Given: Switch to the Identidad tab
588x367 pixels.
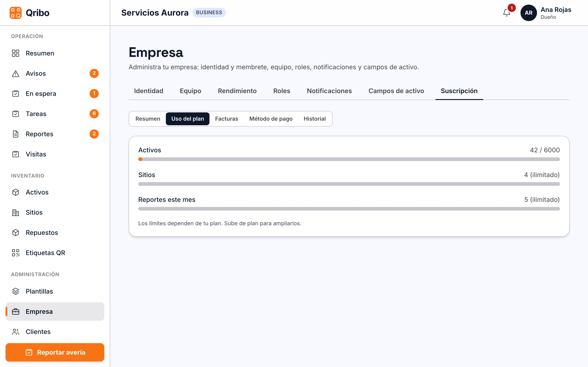Looking at the screenshot, I should (x=148, y=91).
